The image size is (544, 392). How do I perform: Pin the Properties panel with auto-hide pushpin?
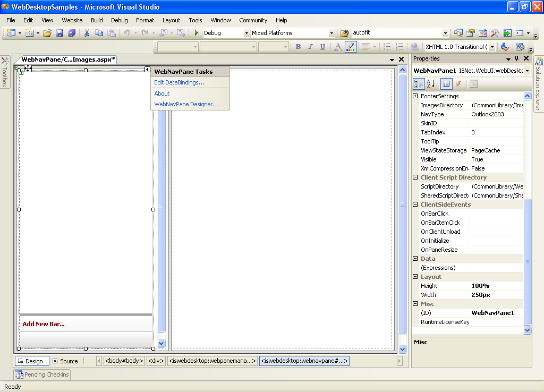516,58
